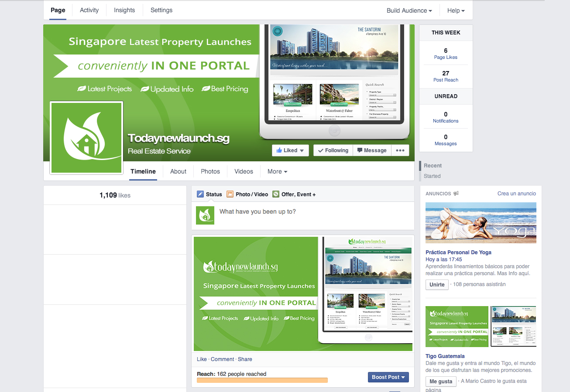Viewport: 570px width, 392px height.
Task: Click the 'Real Estate Service' category text
Action: 159,151
